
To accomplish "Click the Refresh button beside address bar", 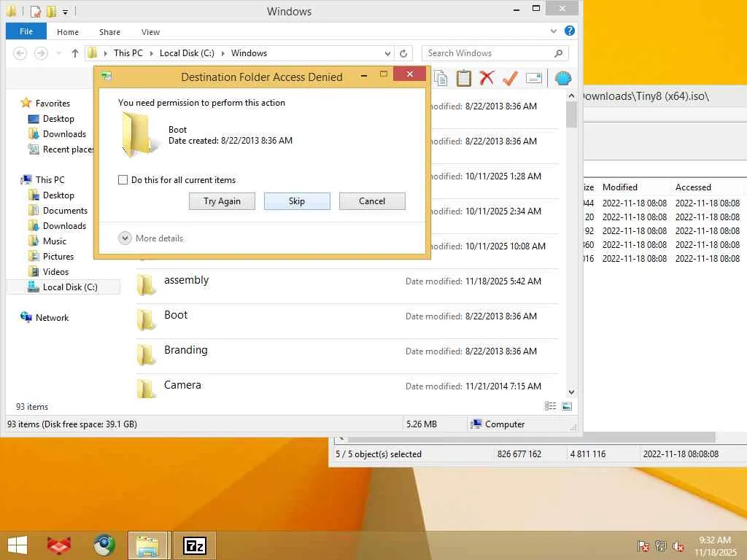I will click(x=403, y=53).
